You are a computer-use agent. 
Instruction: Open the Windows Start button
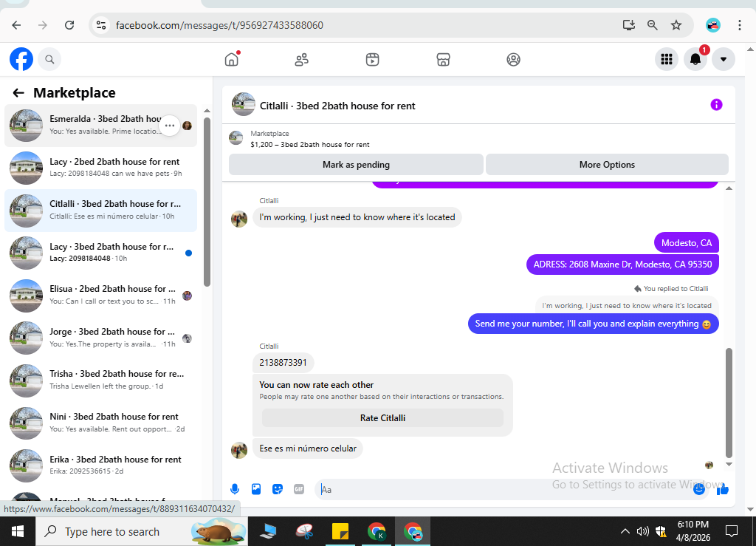click(18, 531)
